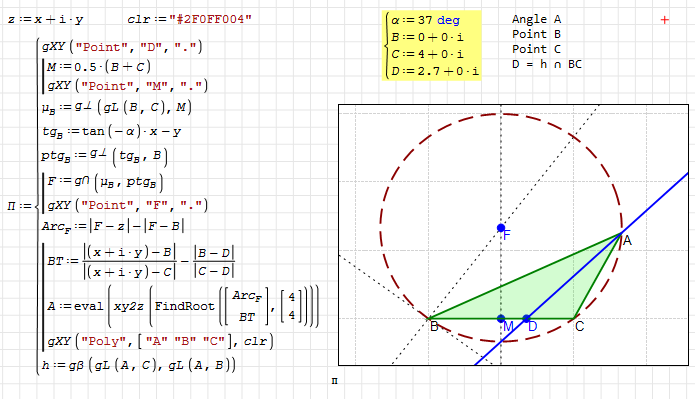Screen dimensions: 695x399
Task: Click the F := g∩(μB, ptgB) line
Action: (x=105, y=182)
